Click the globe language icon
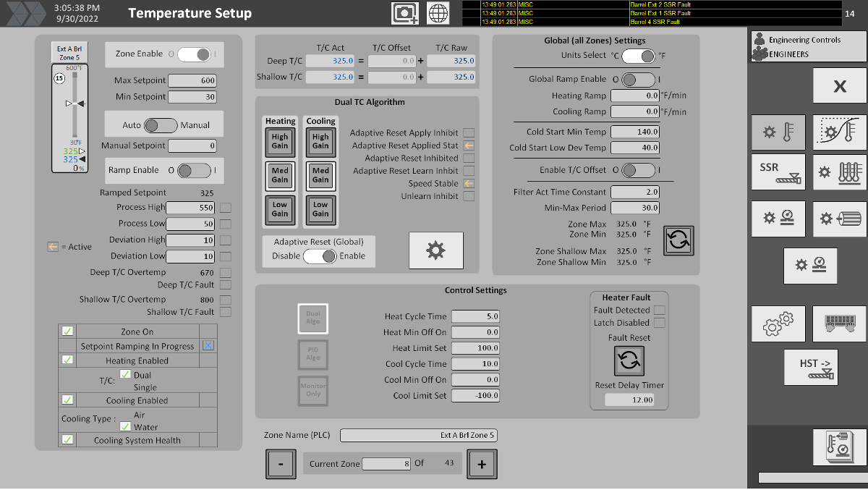Screen dimensions: 868x490 coord(438,13)
